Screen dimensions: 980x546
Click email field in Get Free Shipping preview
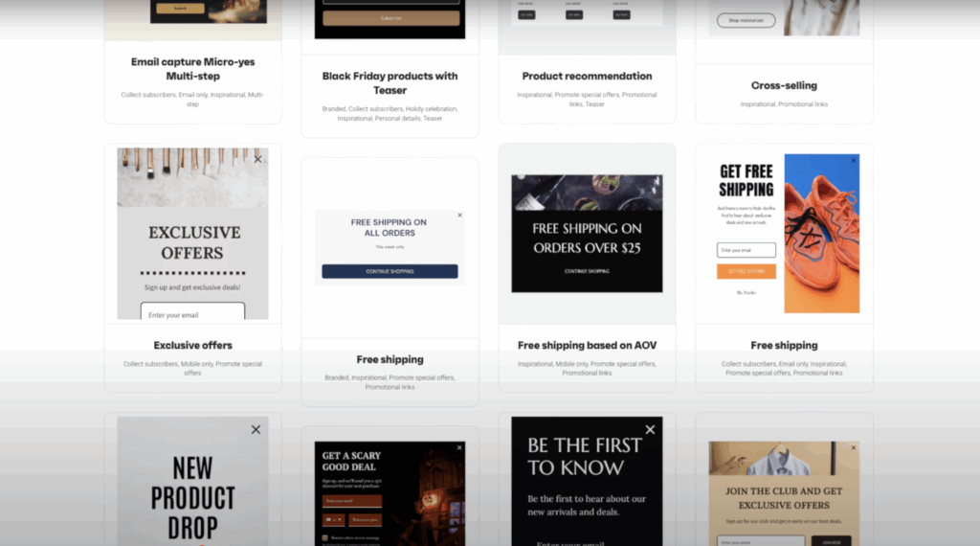(746, 250)
